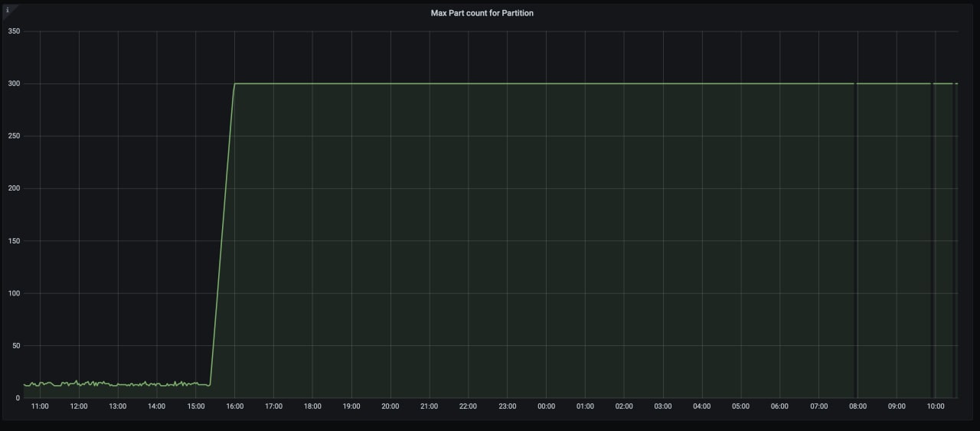This screenshot has width=980, height=431.
Task: Click the 10:00 time axis label
Action: pos(936,407)
